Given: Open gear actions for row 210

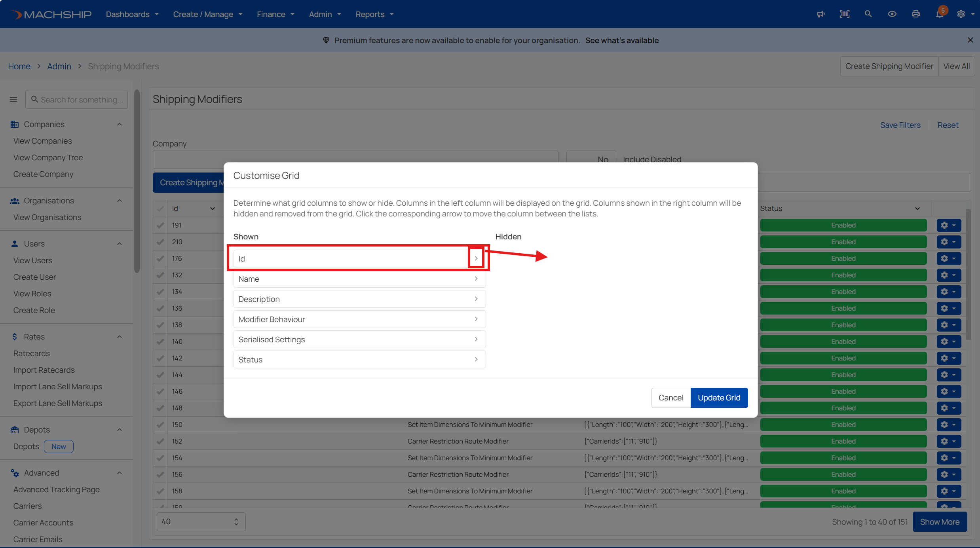Looking at the screenshot, I should (949, 242).
